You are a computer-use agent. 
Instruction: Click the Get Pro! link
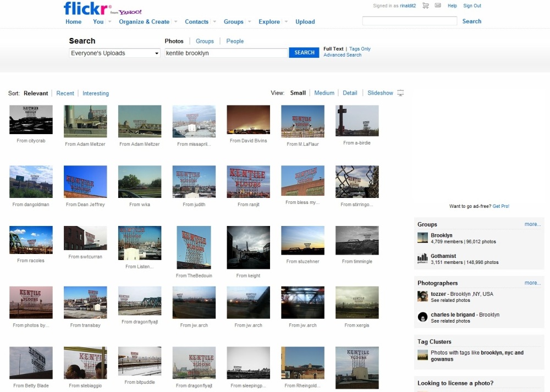click(501, 206)
